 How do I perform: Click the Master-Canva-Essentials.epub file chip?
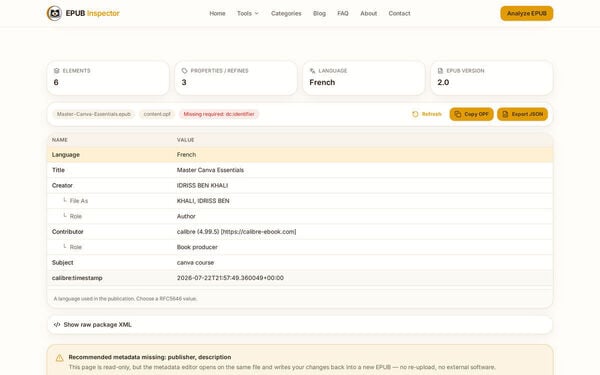coord(94,114)
